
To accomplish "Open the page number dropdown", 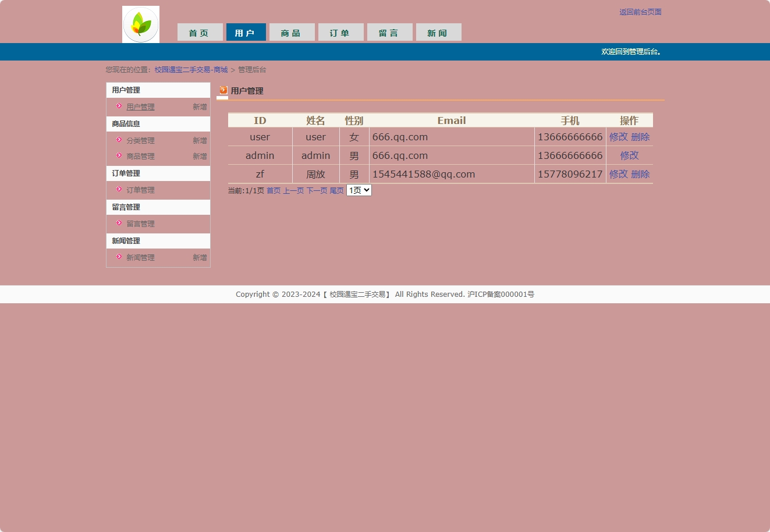I will click(x=359, y=190).
